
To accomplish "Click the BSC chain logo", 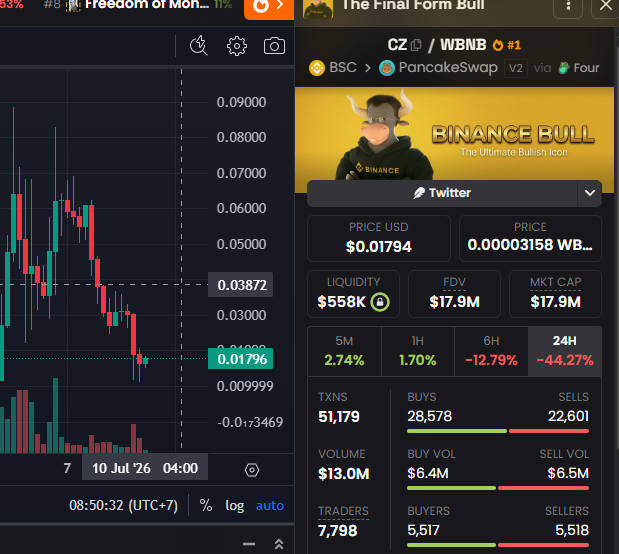I will [x=317, y=68].
